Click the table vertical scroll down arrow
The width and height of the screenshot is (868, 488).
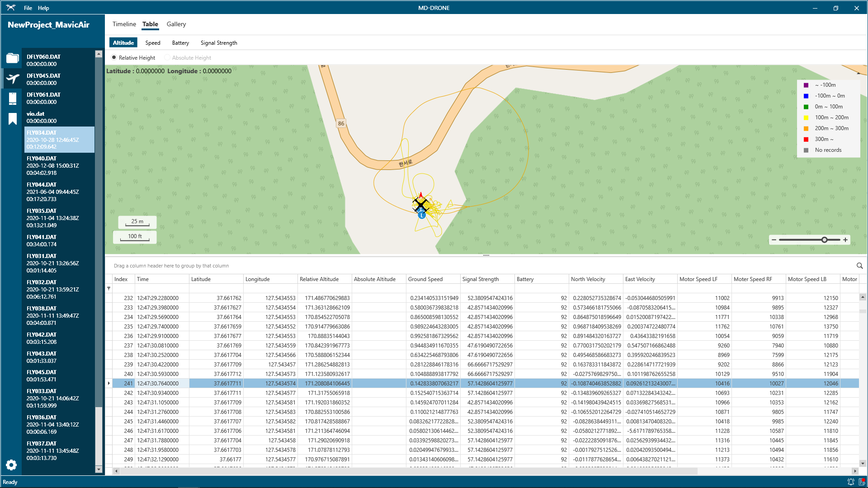pos(863,463)
